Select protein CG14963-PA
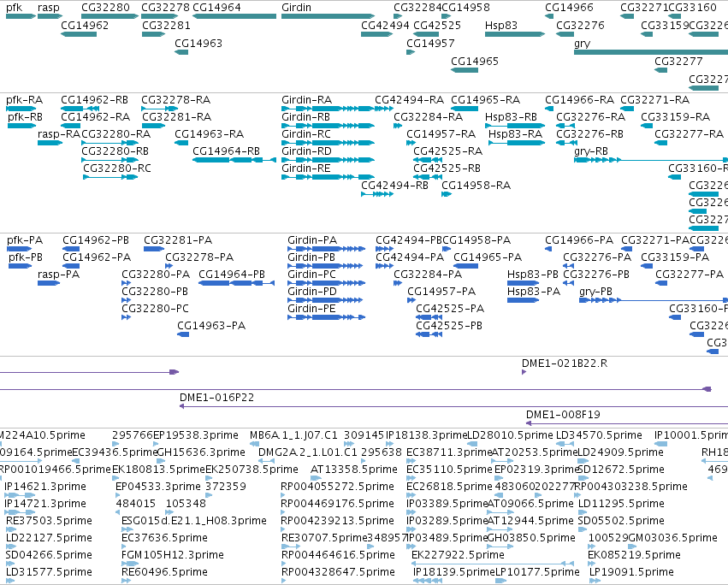Viewport: 728px width, 585px height. point(211,326)
